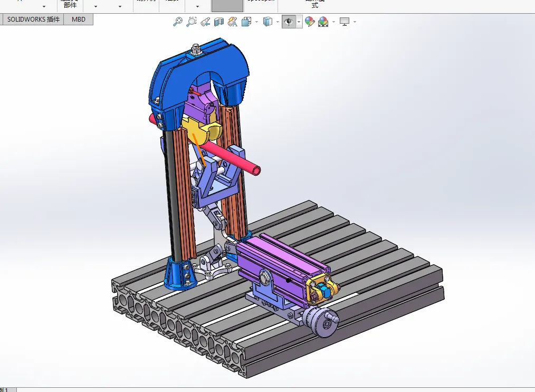Open the Dynamic Annotation Views icon

pos(233,22)
